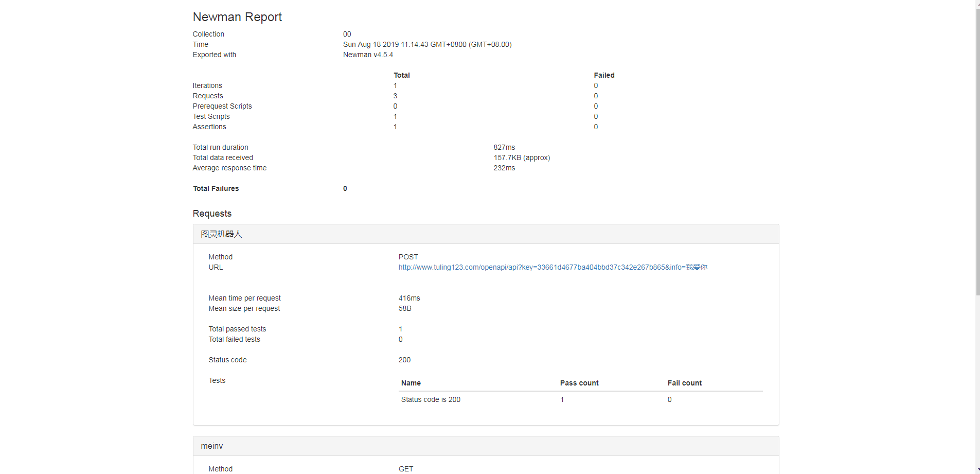Click the Prerequest Scripts row label

click(222, 106)
